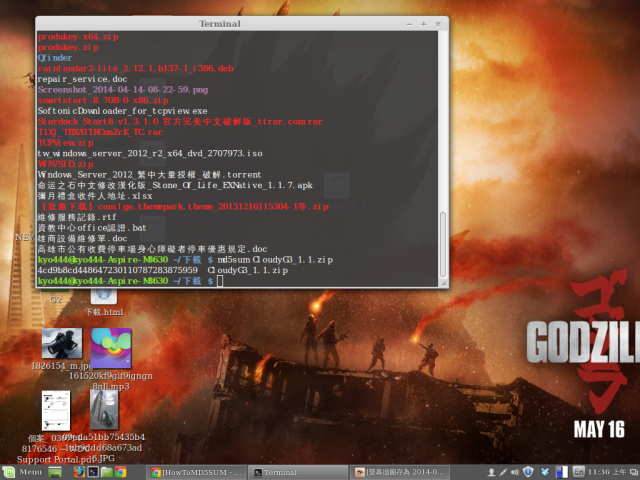This screenshot has height=480, width=640.
Task: Click the produkey-x64.zip line in the terminal
Action: (78, 37)
